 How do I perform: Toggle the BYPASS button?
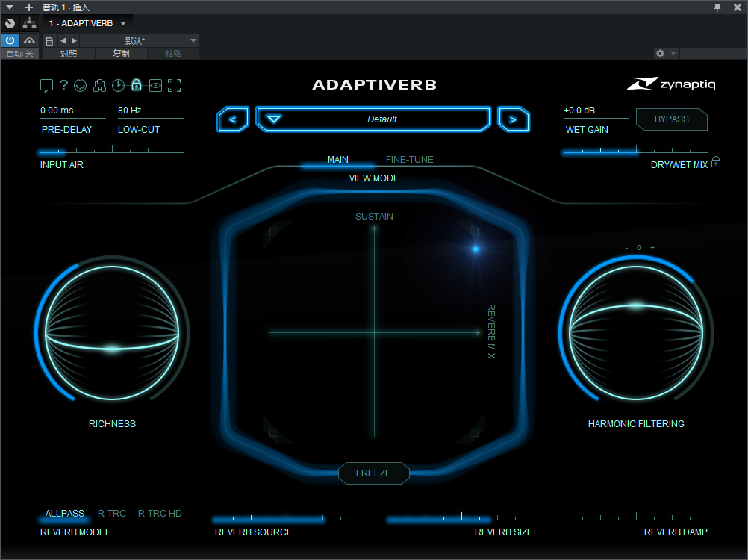[672, 119]
